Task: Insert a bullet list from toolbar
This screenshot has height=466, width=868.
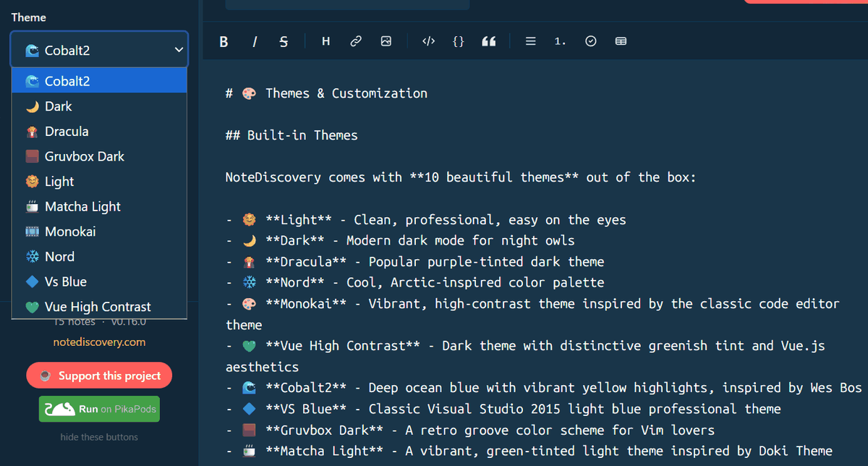Action: pyautogui.click(x=531, y=42)
